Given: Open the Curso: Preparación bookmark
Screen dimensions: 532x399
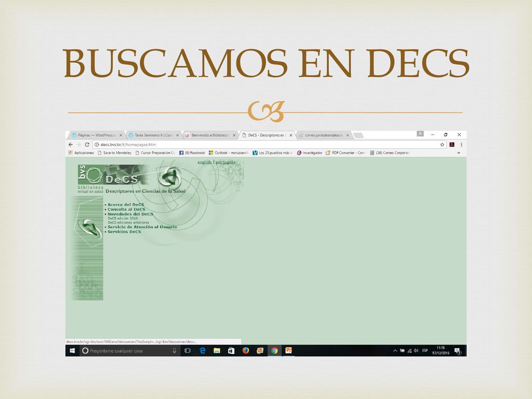Looking at the screenshot, I should pos(155,153).
